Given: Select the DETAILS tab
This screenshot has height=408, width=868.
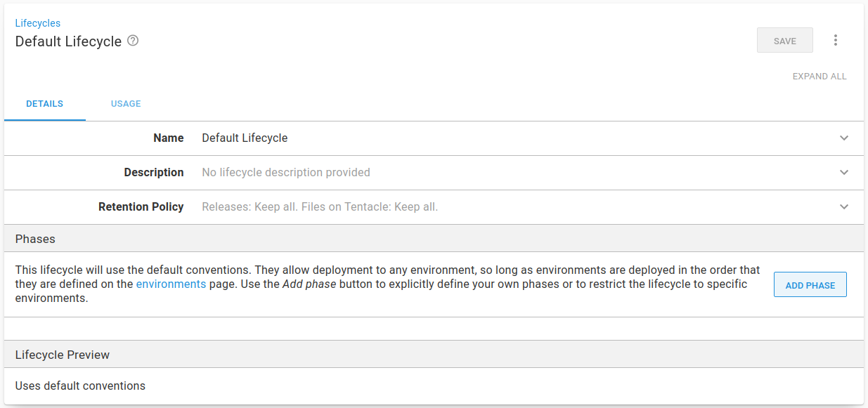Looking at the screenshot, I should pos(44,103).
